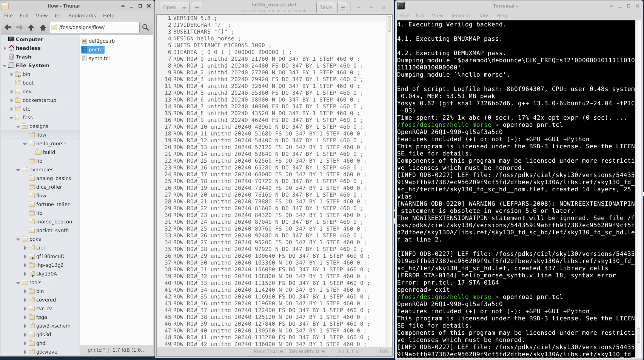Screen dimensions: 644x360
Task: Open the Plain Text language dropdown
Action: tap(268, 351)
